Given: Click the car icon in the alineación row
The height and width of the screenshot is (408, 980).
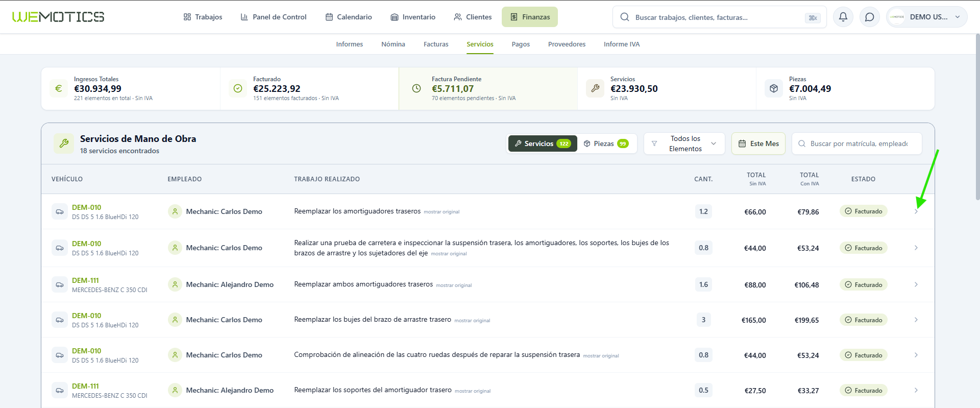Looking at the screenshot, I should pos(60,355).
